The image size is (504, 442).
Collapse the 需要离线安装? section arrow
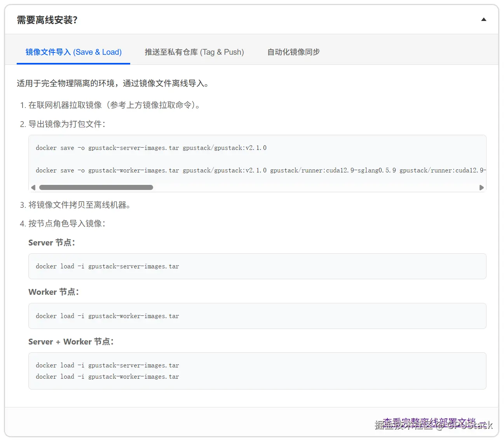[483, 19]
